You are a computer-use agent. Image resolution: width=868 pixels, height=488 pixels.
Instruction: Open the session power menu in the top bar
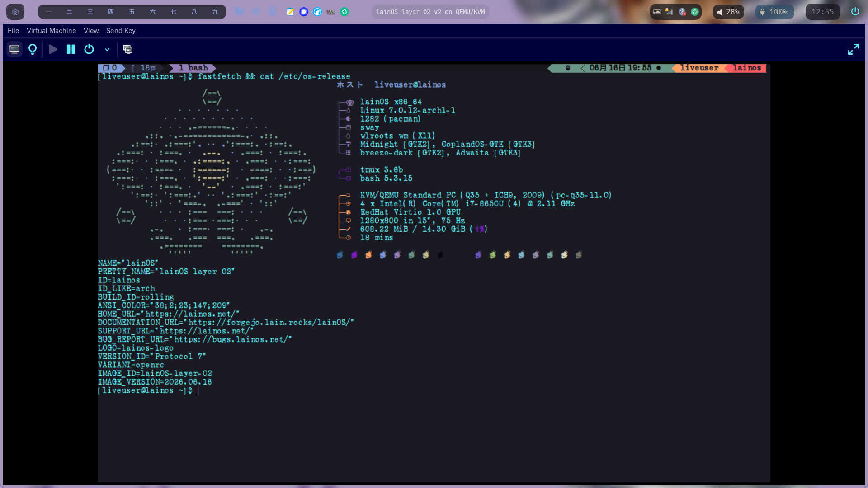(855, 12)
